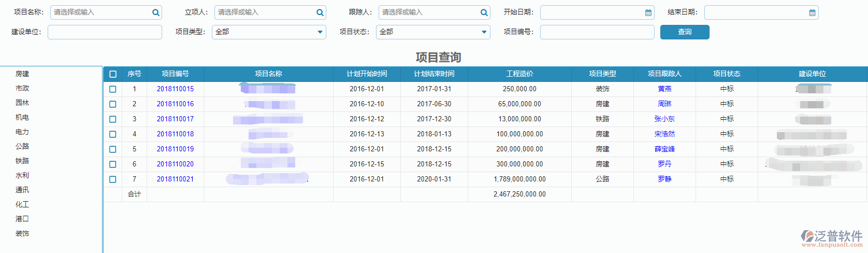Toggle the select-all checkbox in table header
Viewport: 868px width, 253px height.
click(113, 74)
